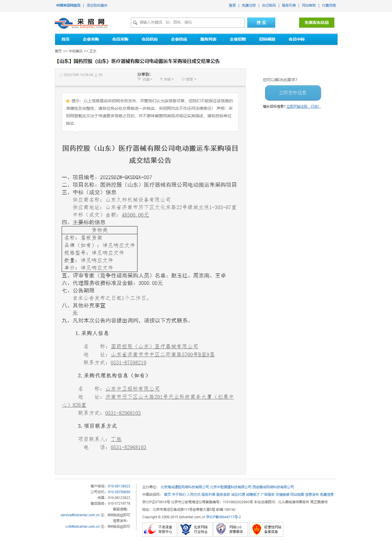The width and height of the screenshot is (392, 541).
Task: Click 中国采招网首页 top link
Action: point(68,5)
